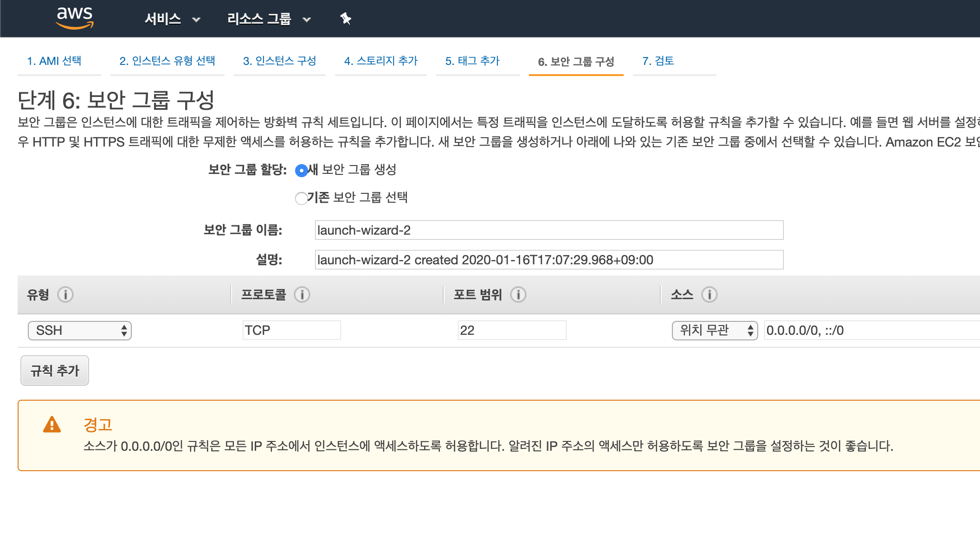Viewport: 980px width, 537px height.
Task: Go to step 1. AMI 선택 tab
Action: pos(54,61)
